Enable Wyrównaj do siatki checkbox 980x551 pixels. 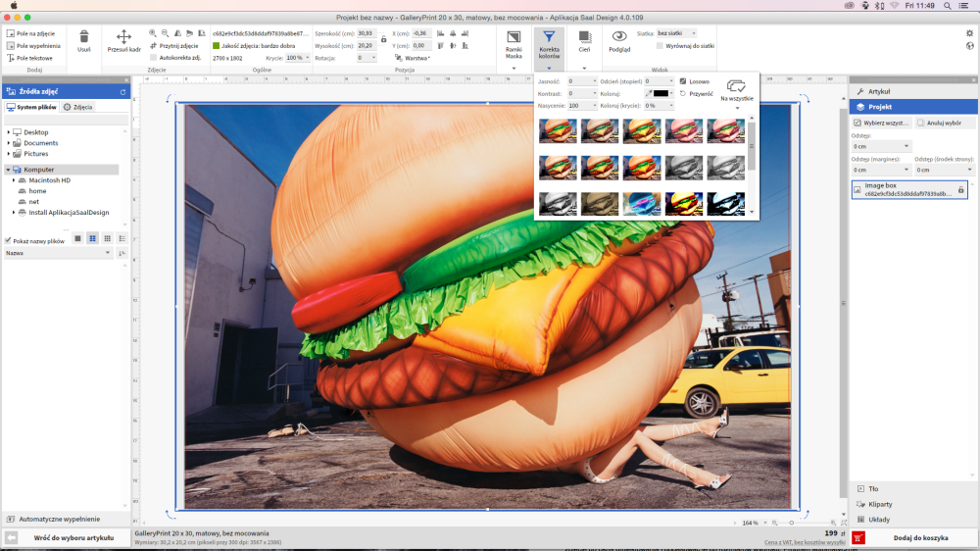point(660,46)
